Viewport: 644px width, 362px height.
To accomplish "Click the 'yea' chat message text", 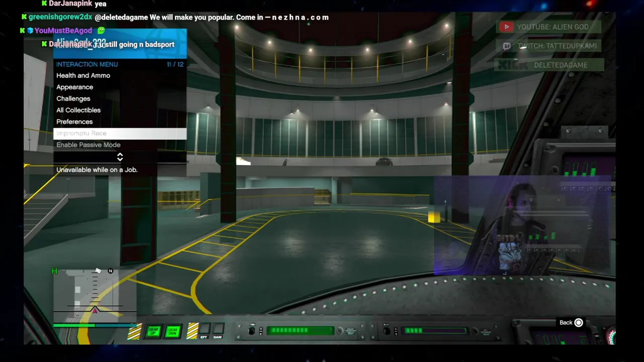I will 100,4.
